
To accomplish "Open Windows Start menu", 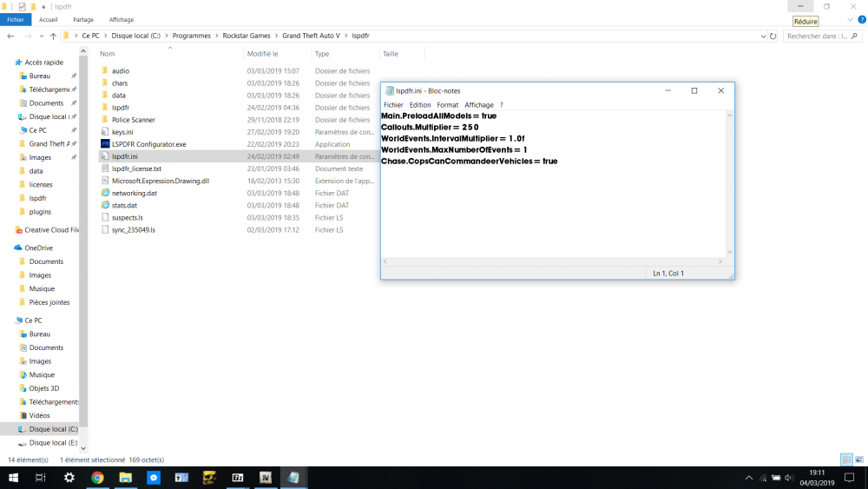I will tap(13, 478).
